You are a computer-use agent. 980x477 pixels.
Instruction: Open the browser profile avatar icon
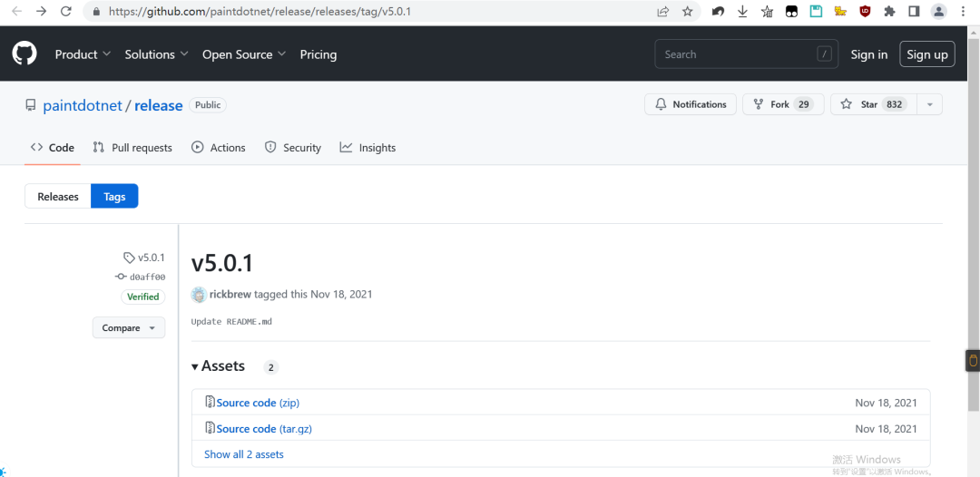point(939,11)
